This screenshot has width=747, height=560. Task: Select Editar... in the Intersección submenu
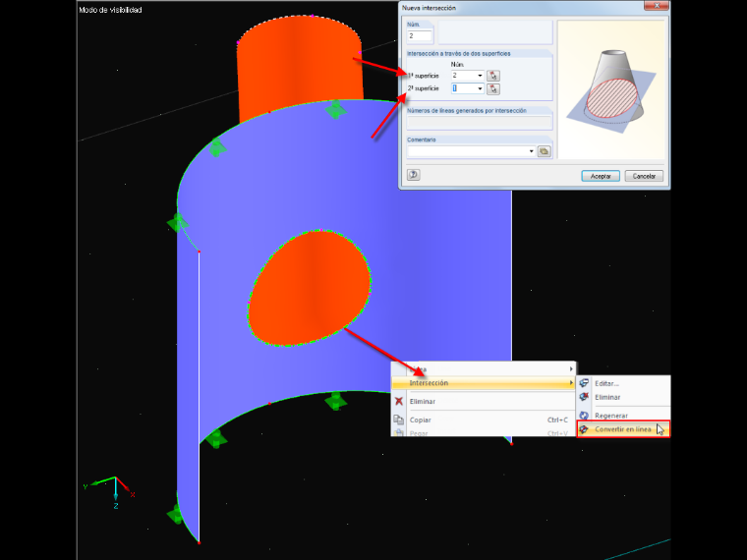click(x=623, y=383)
